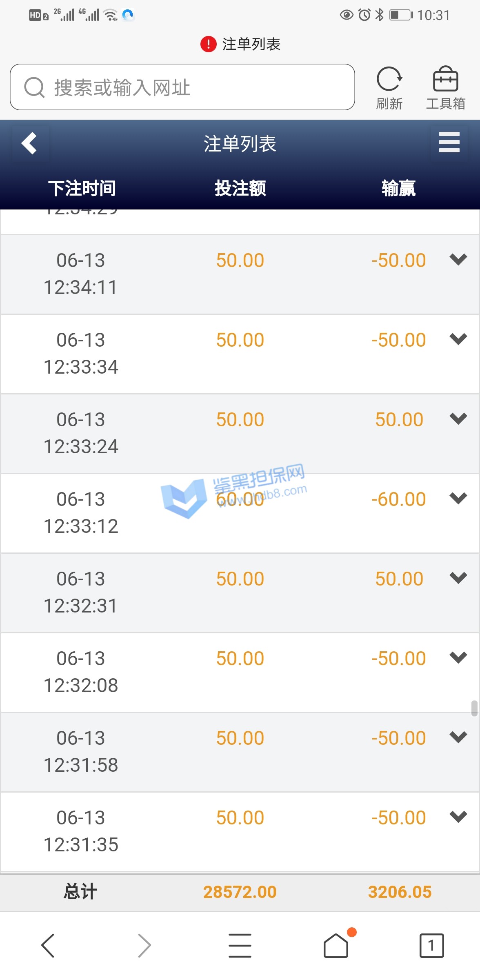Tap the 投注额 column header

[240, 188]
